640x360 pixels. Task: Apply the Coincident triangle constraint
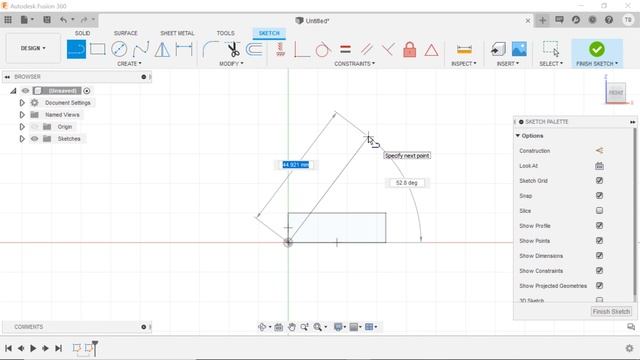pyautogui.click(x=431, y=50)
